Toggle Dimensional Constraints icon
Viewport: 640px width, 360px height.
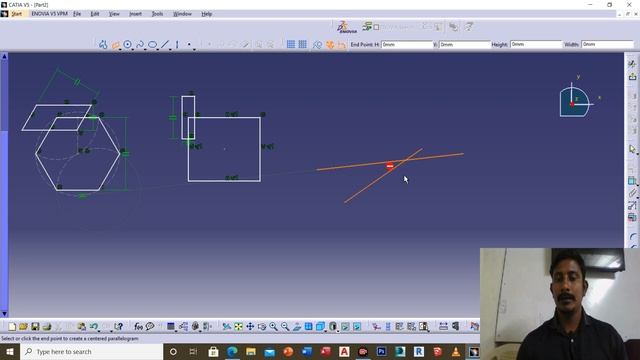tap(342, 44)
